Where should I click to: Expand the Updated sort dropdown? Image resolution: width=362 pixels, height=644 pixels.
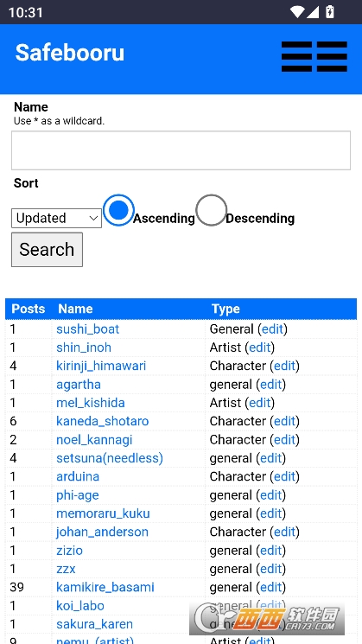(x=57, y=218)
